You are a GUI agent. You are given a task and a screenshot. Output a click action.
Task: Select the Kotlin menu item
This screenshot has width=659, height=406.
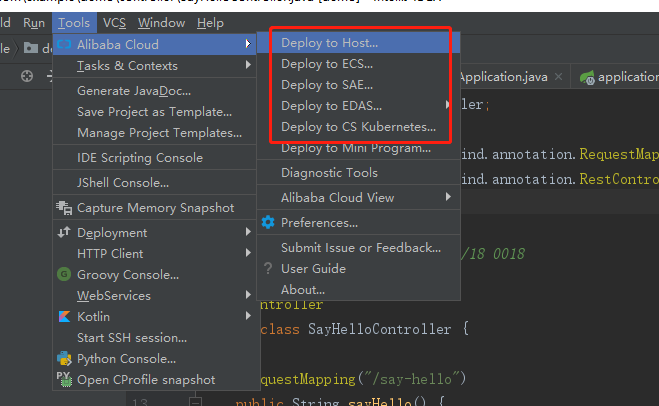pos(155,316)
